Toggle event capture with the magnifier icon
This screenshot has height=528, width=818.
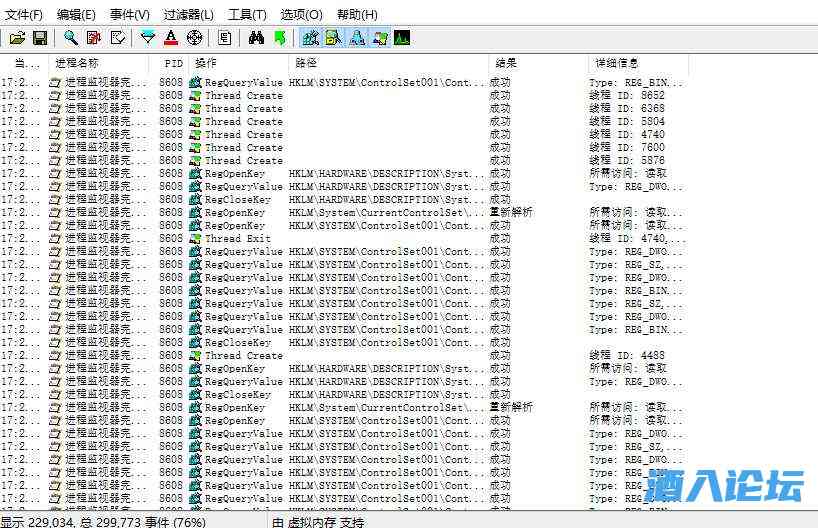[x=71, y=38]
